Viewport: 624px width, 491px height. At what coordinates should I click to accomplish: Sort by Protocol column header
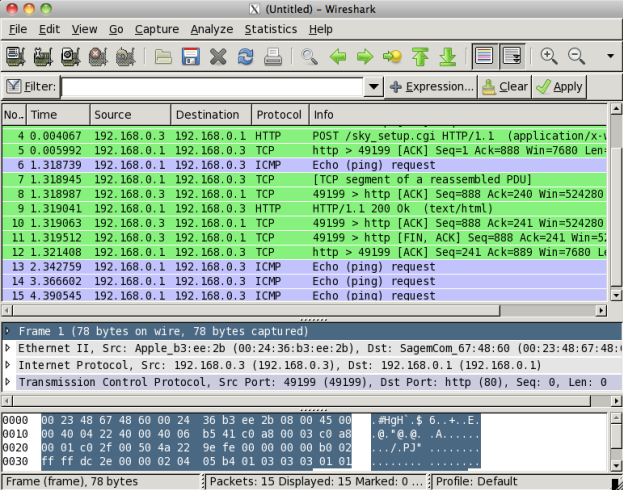pyautogui.click(x=280, y=115)
